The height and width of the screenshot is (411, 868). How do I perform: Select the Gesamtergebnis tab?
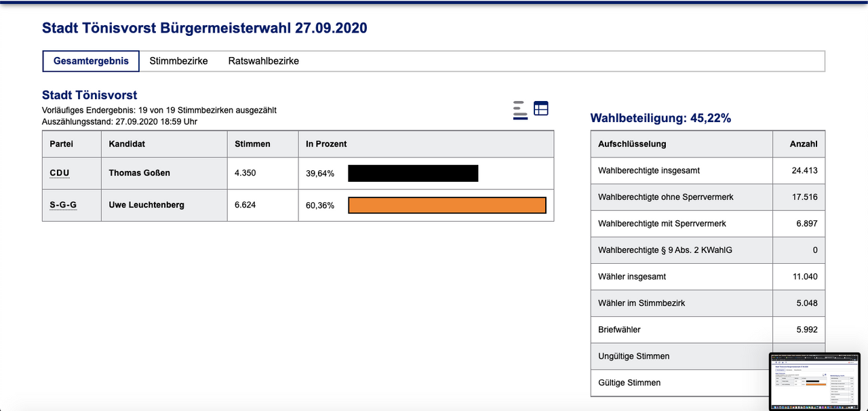(91, 61)
